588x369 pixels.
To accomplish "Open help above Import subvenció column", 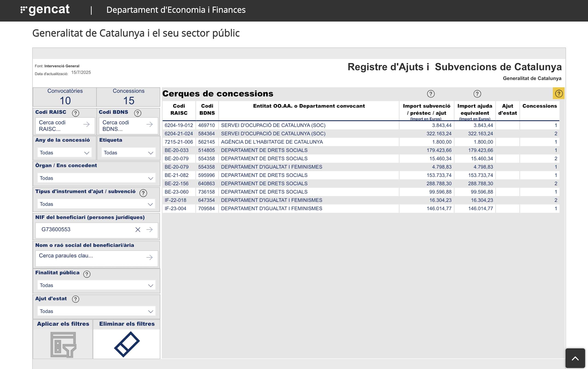I will click(431, 94).
